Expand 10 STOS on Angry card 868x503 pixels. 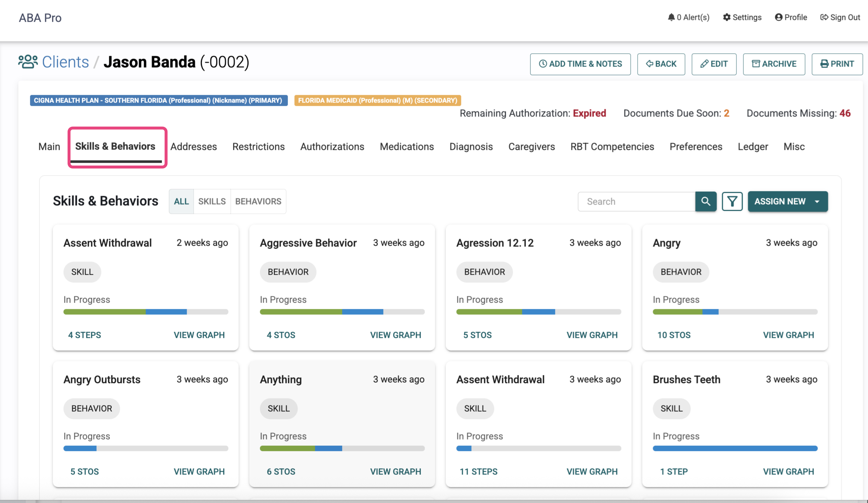tap(674, 335)
